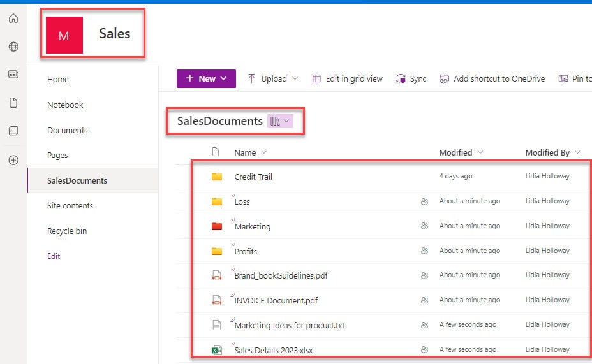Open Notebook in site navigation
The image size is (592, 364).
click(x=65, y=105)
